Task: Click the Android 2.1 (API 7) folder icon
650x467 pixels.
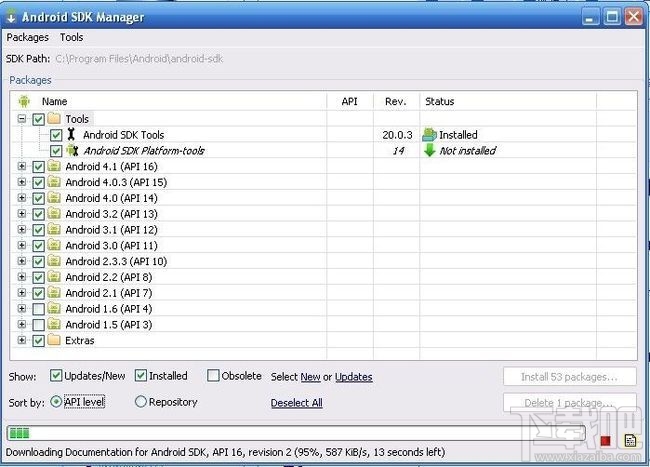Action: click(x=54, y=293)
